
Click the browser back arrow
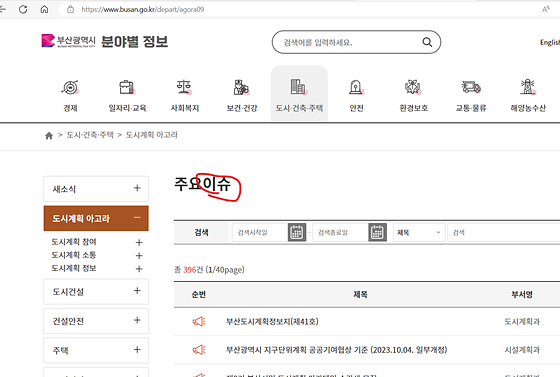tap(2, 9)
